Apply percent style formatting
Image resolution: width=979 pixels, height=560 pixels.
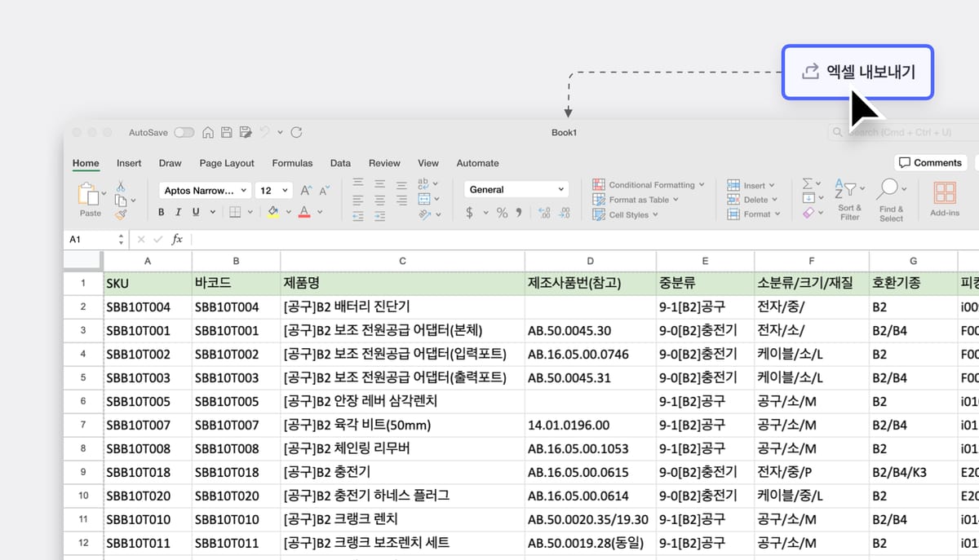pos(502,213)
